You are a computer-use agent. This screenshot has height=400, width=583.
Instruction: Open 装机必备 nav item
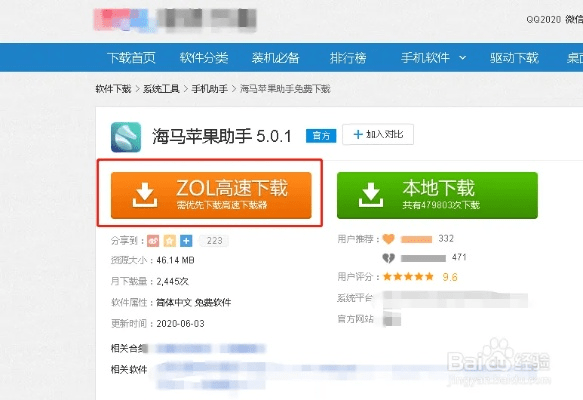pos(276,58)
